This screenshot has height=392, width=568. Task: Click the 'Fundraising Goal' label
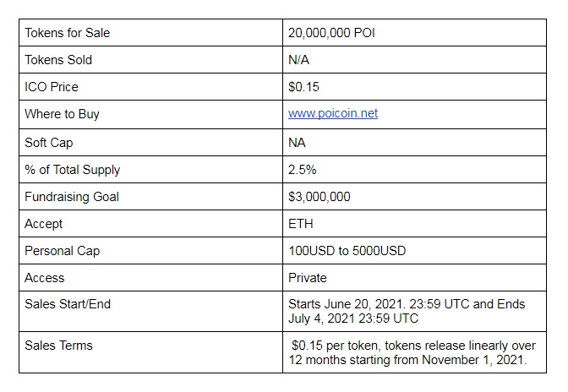(x=72, y=197)
